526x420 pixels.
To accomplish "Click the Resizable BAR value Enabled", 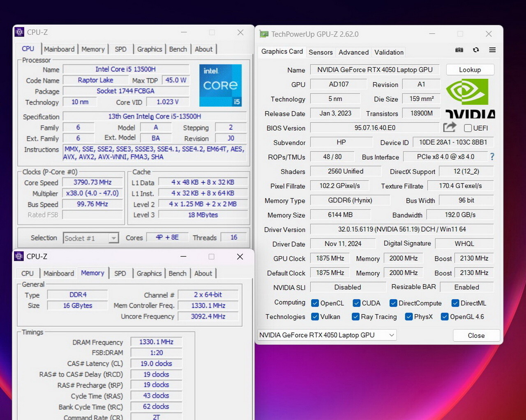I will pyautogui.click(x=466, y=287).
